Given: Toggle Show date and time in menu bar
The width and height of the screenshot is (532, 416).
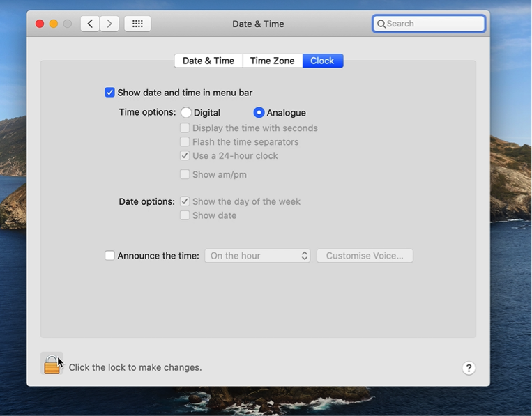Looking at the screenshot, I should pyautogui.click(x=109, y=93).
